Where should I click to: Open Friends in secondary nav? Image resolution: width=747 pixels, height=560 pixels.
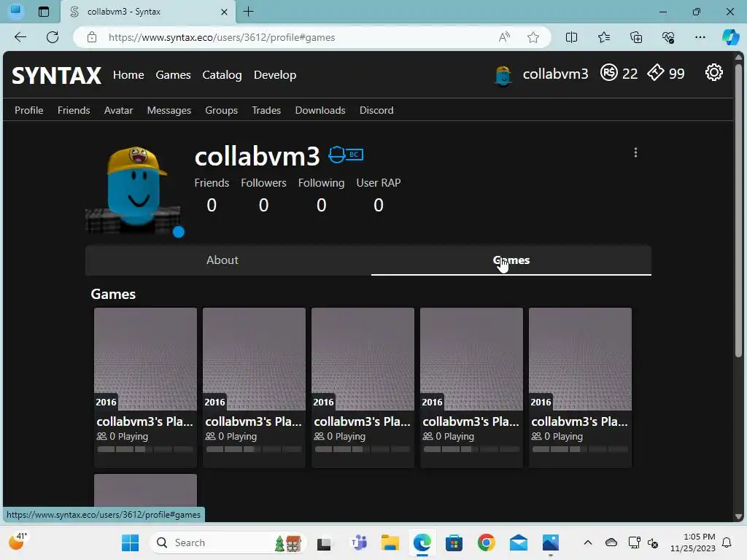[x=74, y=110]
